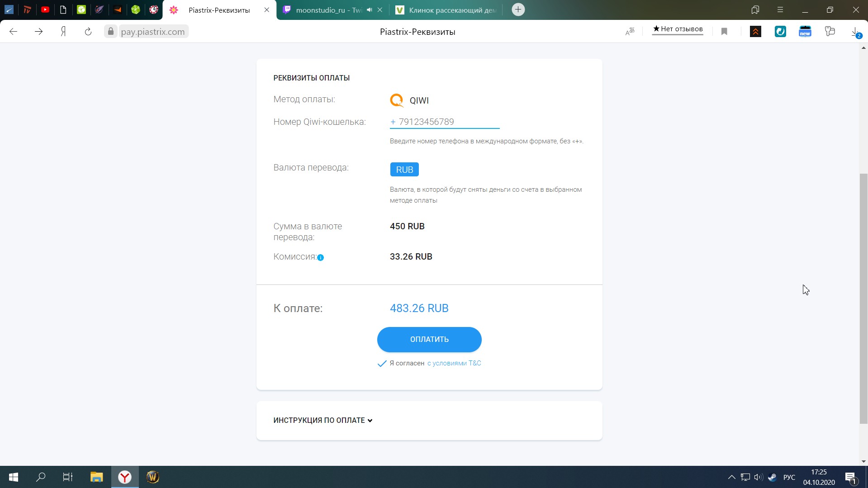
Task: Open World of Warcraft taskbar icon
Action: (x=153, y=477)
